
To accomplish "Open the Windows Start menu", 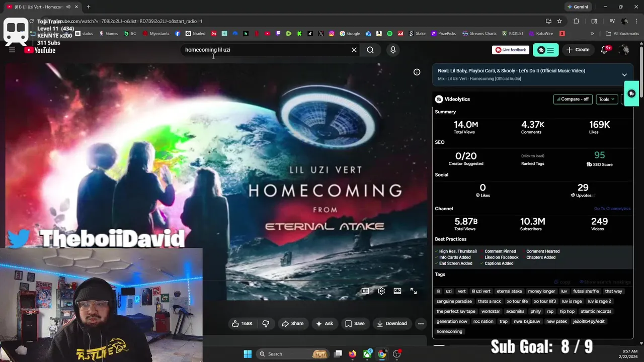I will (248, 354).
